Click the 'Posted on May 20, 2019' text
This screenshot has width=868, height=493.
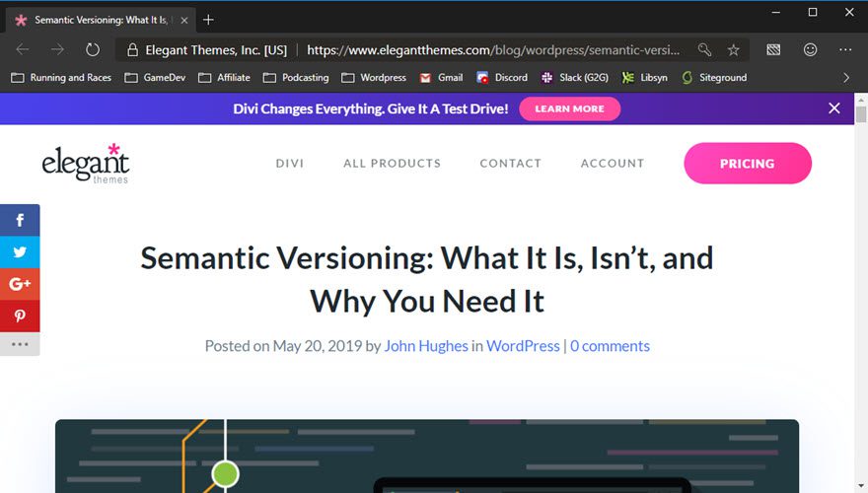click(283, 346)
